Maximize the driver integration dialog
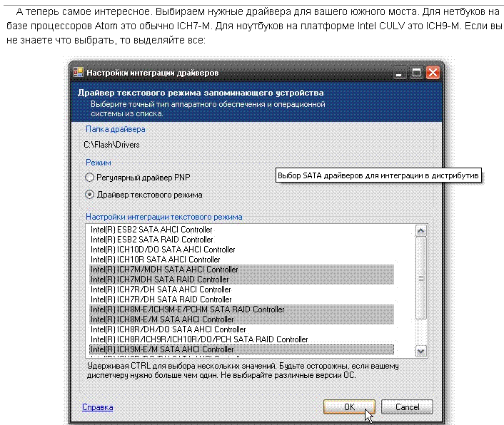Viewport: 504px width, 425px height. 416,73
